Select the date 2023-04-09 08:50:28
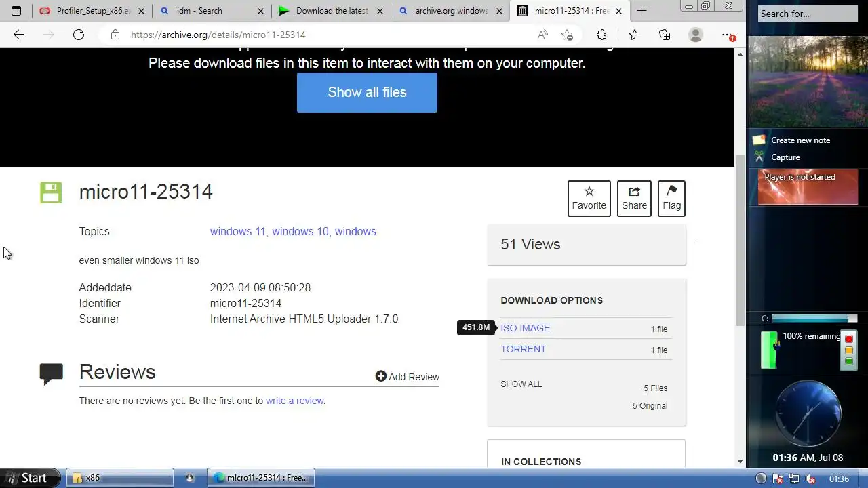The width and height of the screenshot is (868, 488). [260, 288]
